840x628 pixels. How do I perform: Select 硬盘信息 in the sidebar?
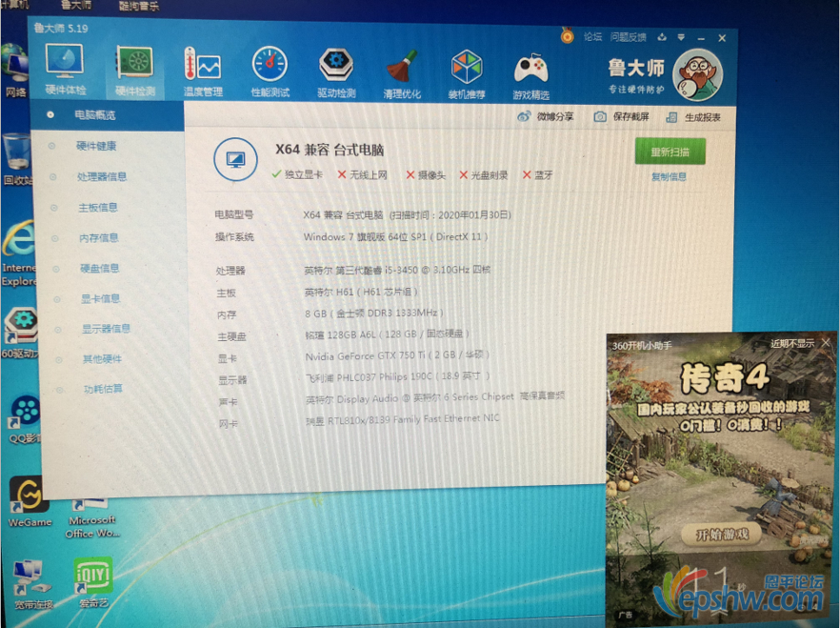(x=100, y=269)
